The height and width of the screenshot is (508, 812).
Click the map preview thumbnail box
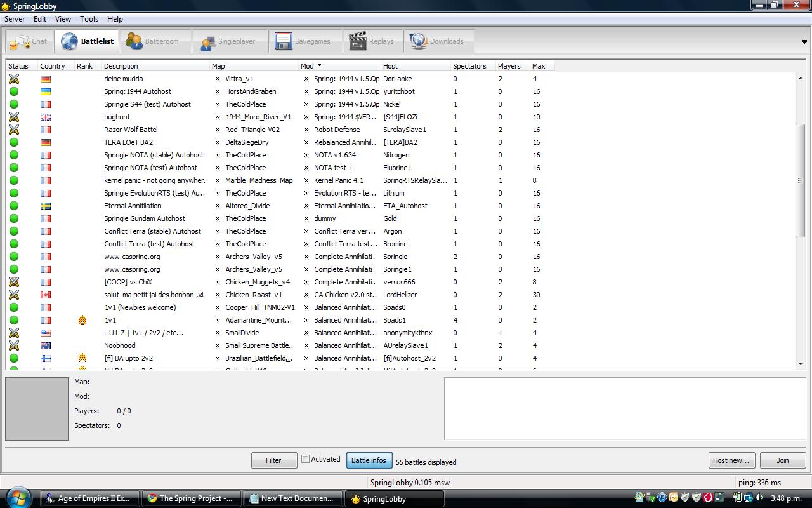pyautogui.click(x=37, y=409)
